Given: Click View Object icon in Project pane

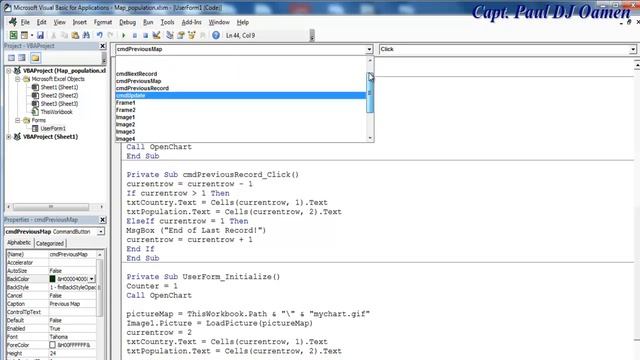Looking at the screenshot, I should [22, 58].
